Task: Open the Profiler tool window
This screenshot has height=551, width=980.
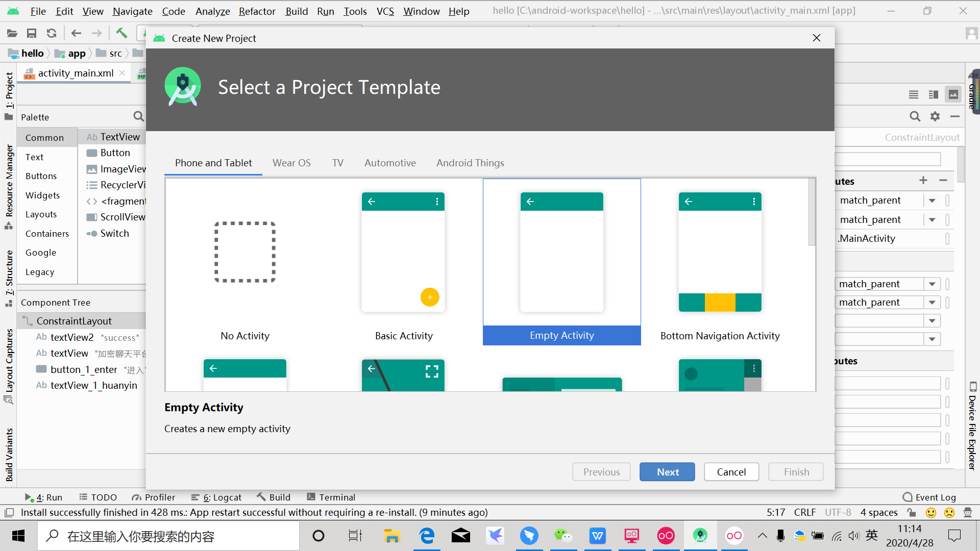Action: (x=154, y=497)
